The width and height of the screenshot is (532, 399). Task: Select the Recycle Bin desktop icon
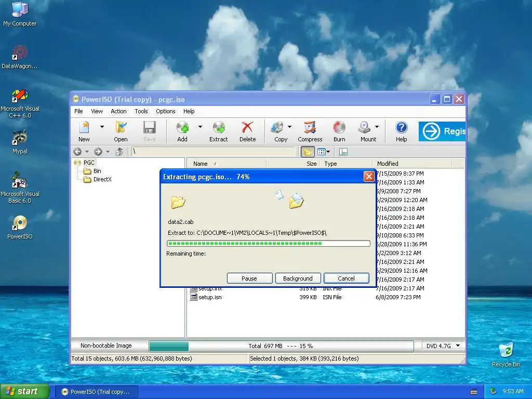click(x=506, y=355)
